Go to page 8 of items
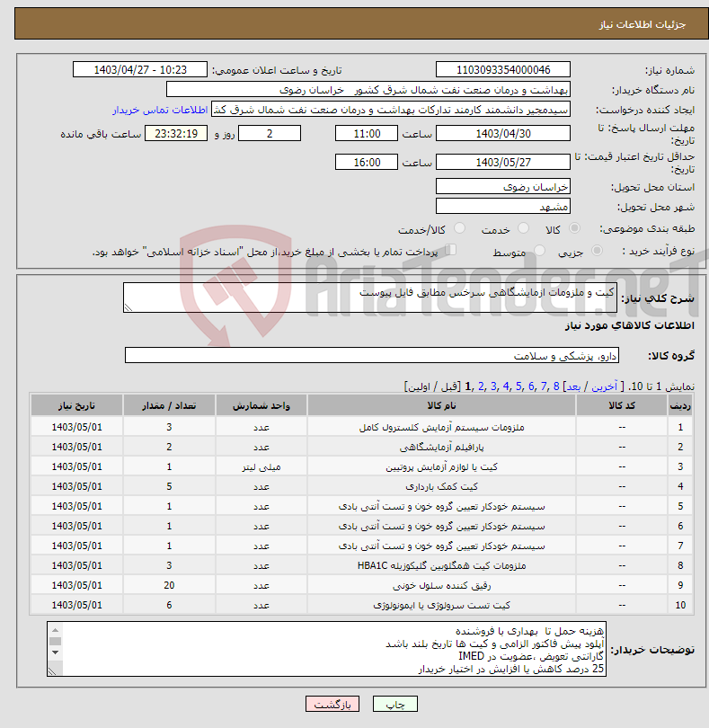Screen dimensions: 709x728 (x=555, y=386)
